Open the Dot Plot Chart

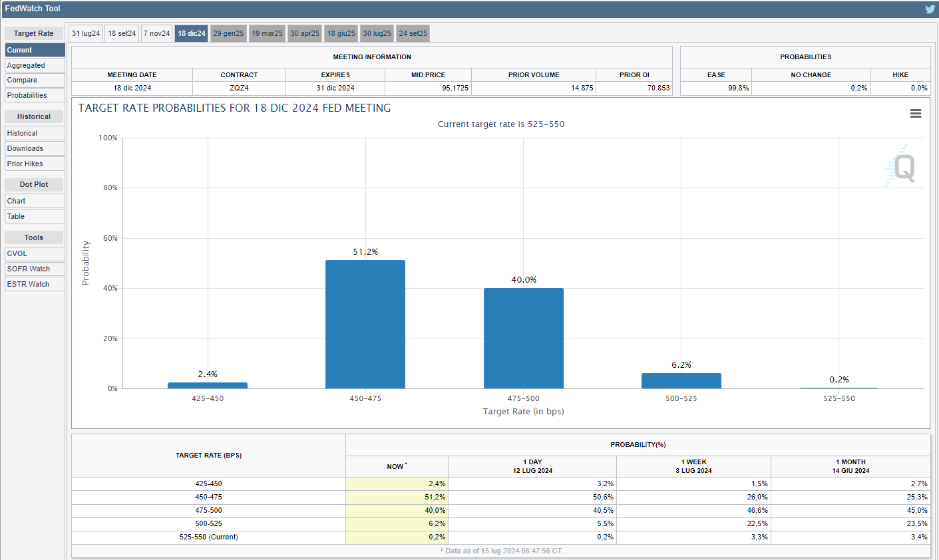(x=35, y=201)
